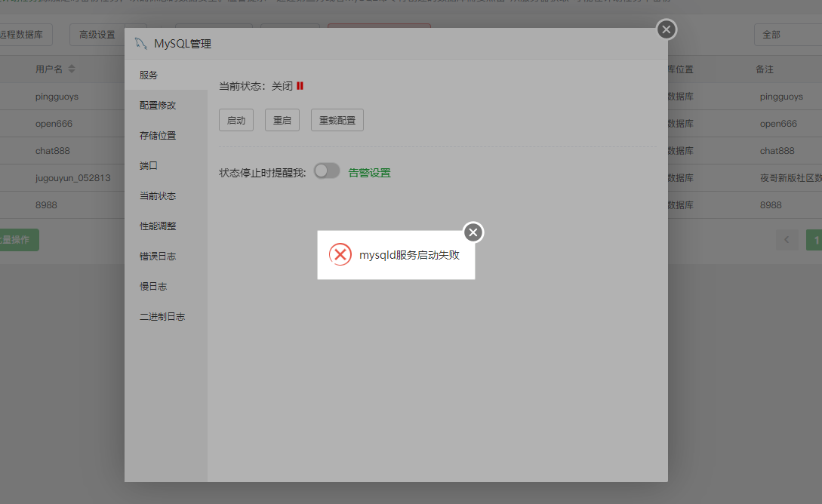Click the MySQL dolphin logo icon

pos(140,44)
